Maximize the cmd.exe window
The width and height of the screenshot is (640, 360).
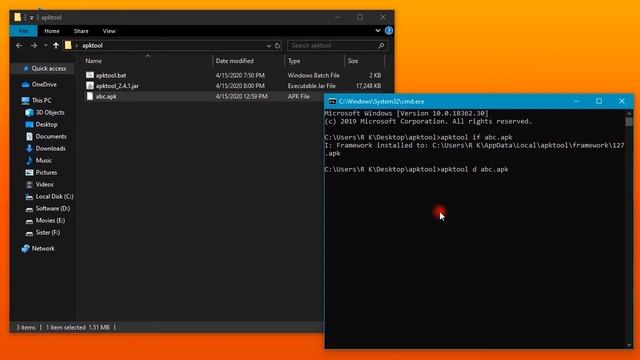pyautogui.click(x=599, y=101)
